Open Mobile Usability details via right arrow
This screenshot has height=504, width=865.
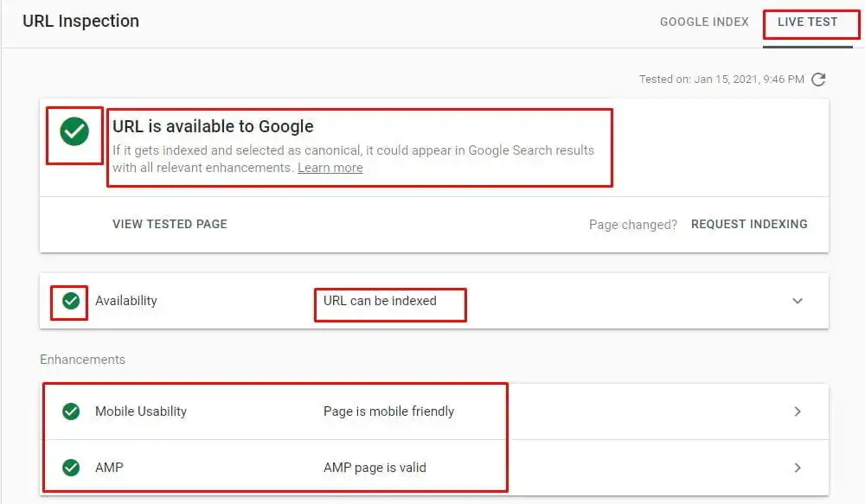coord(797,411)
